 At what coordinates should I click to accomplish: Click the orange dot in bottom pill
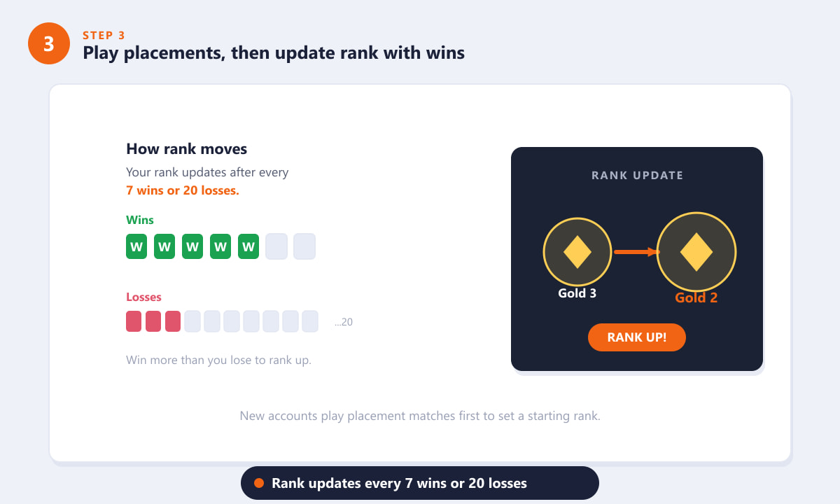click(x=259, y=483)
